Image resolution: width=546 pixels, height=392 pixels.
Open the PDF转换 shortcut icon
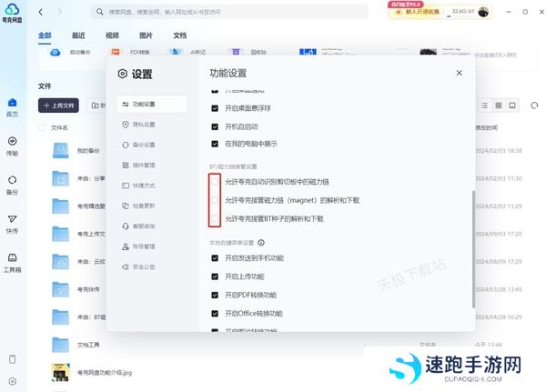pyautogui.click(x=116, y=52)
